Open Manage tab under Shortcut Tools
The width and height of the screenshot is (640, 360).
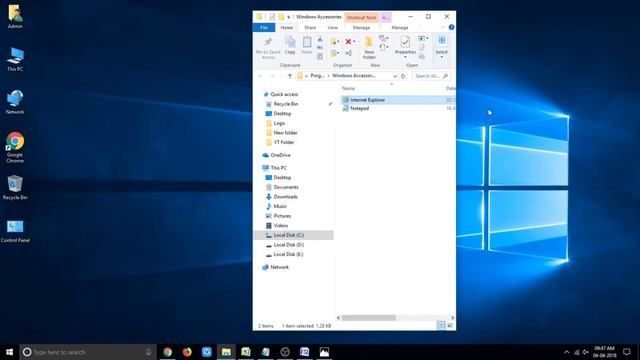coord(361,27)
